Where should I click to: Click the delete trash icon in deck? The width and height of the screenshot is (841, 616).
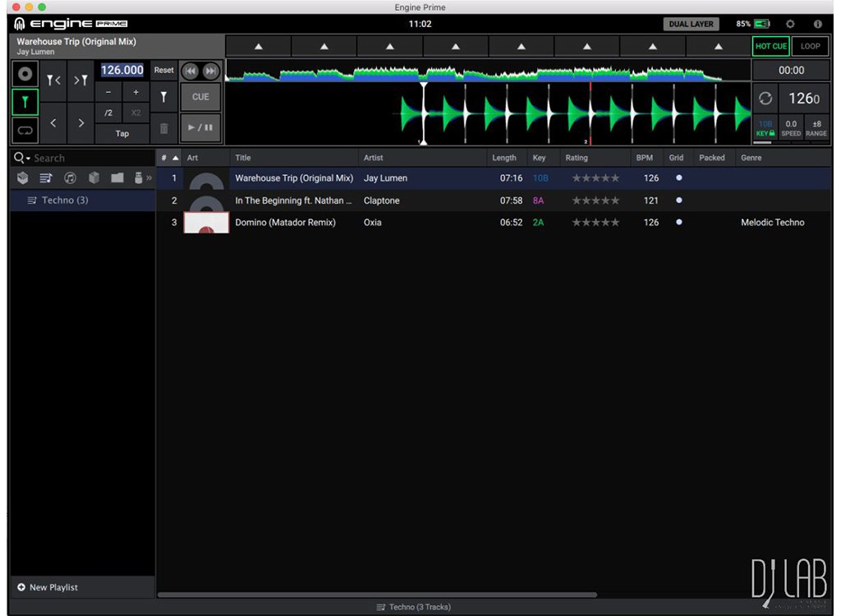(163, 128)
